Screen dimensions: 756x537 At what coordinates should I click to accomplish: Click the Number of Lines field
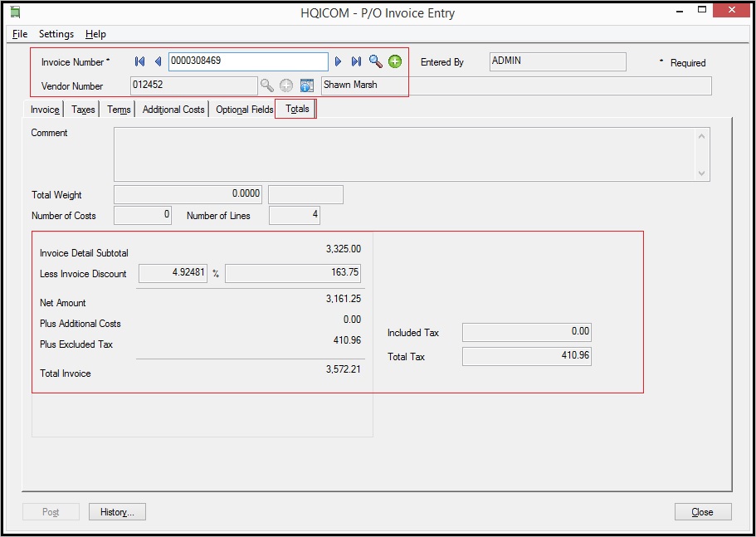(295, 215)
